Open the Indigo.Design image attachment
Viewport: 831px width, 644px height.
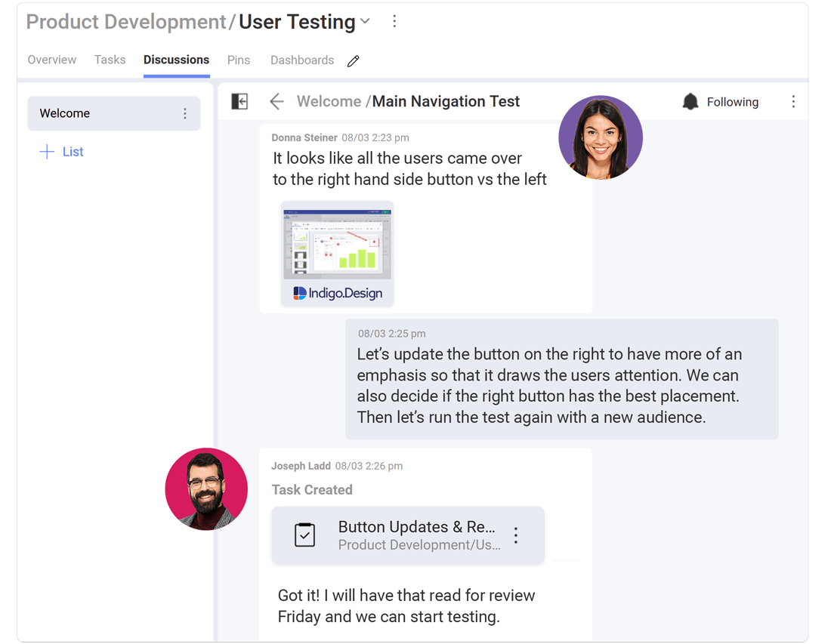[x=337, y=253]
